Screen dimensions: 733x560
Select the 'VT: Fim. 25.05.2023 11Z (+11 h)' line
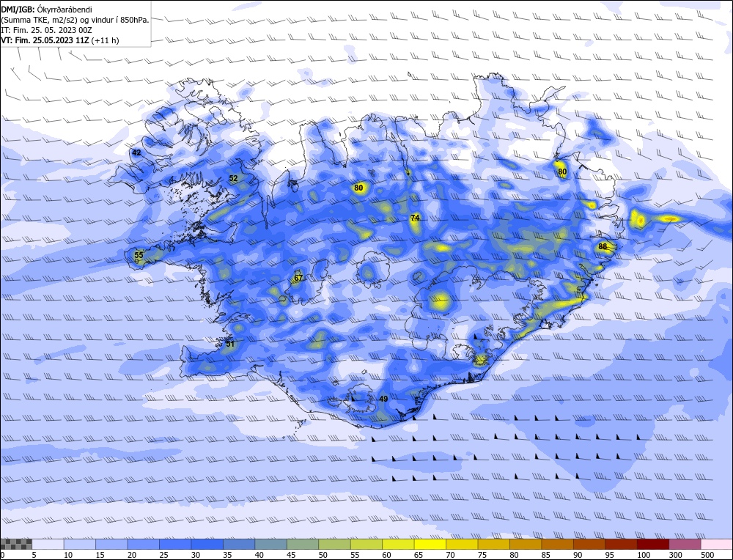coord(60,40)
